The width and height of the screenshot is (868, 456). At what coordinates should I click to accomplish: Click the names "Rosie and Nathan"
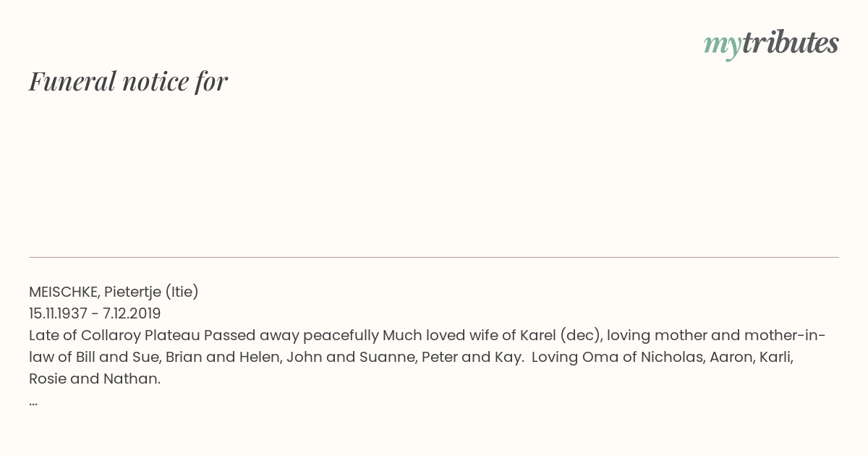[x=95, y=379]
